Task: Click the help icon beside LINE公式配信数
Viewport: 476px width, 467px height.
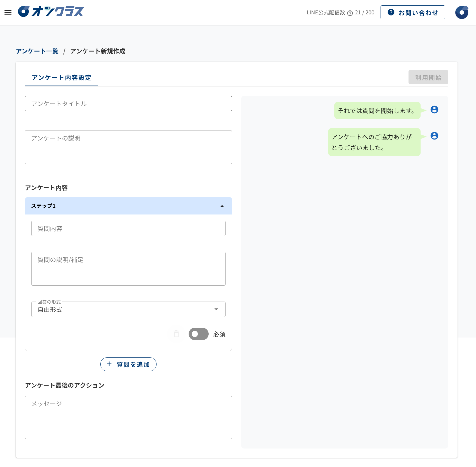Action: click(350, 13)
